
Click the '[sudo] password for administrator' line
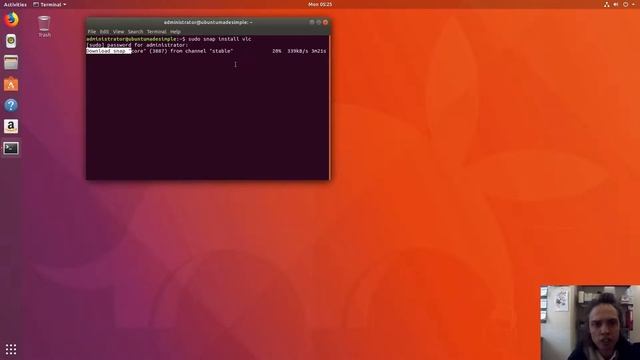[x=137, y=45]
